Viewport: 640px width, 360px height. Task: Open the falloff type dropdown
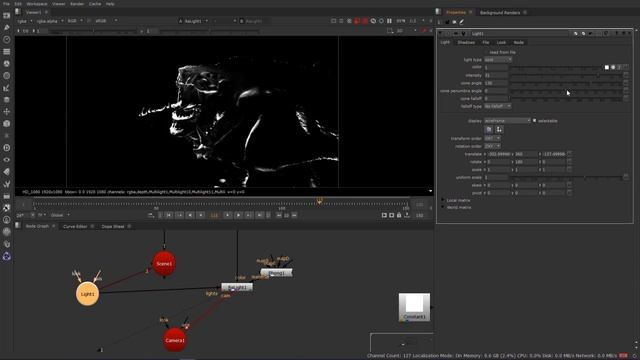(498, 106)
